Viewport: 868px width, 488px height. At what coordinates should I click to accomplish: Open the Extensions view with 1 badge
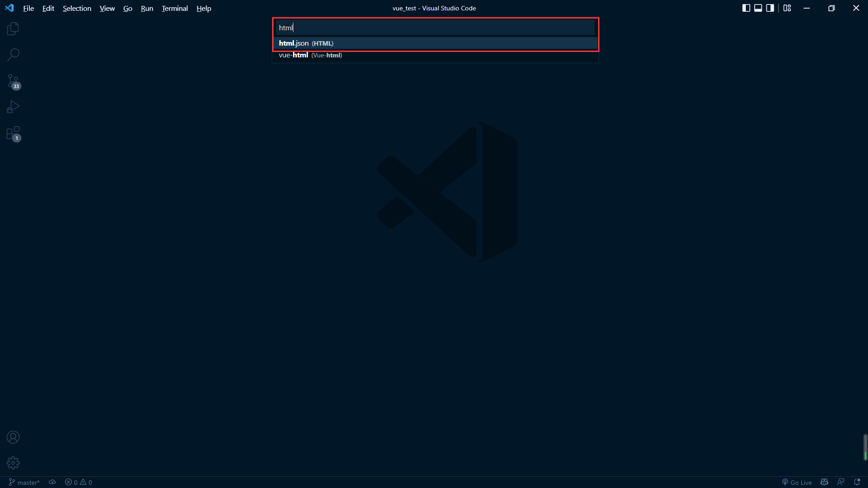[x=13, y=134]
